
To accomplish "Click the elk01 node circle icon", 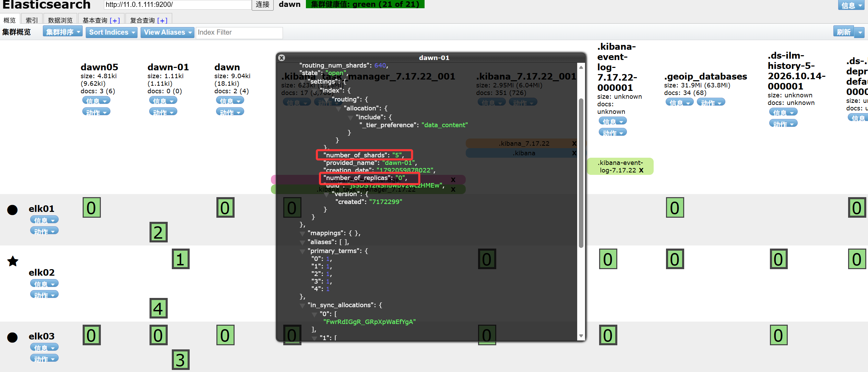I will [x=12, y=210].
